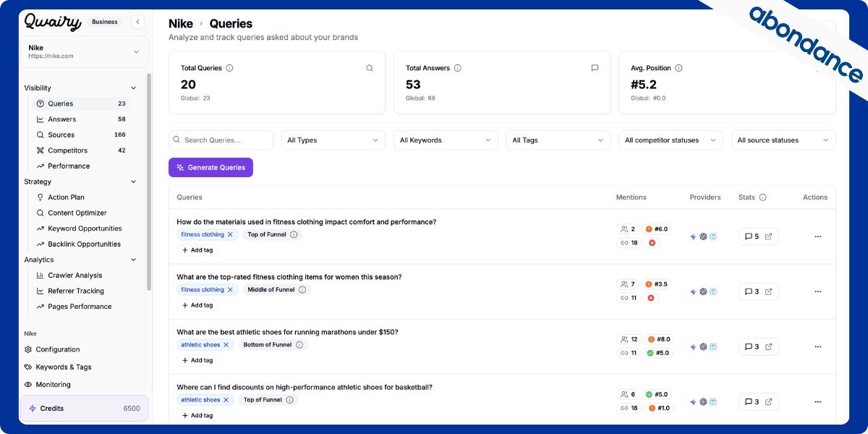Remove fitness clothing tag from materials query
The image size is (868, 434).
(x=230, y=234)
